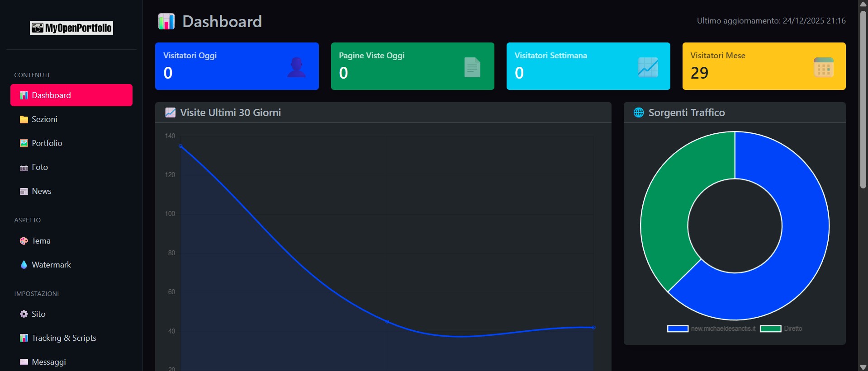Click the Portfolio picture icon
Image resolution: width=868 pixels, height=371 pixels.
pos(24,143)
